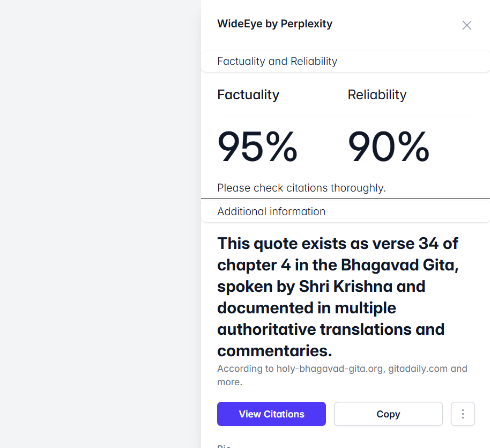This screenshot has width=490, height=448.
Task: Close the WideEye by Perplexity panel
Action: point(467,25)
